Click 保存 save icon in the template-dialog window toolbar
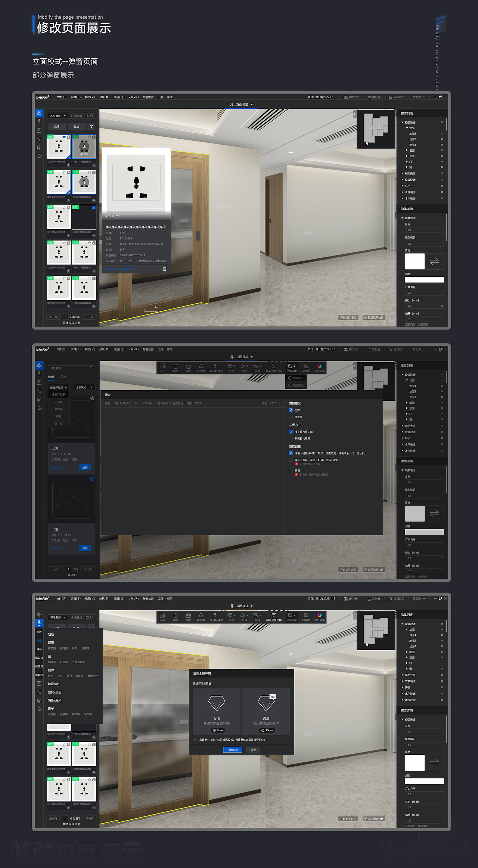 coord(162,368)
